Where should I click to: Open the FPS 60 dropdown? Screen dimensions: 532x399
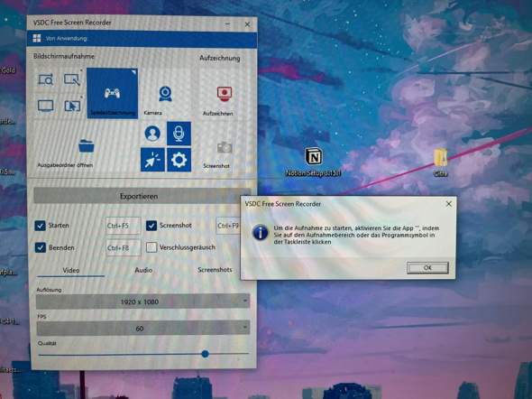[142, 329]
